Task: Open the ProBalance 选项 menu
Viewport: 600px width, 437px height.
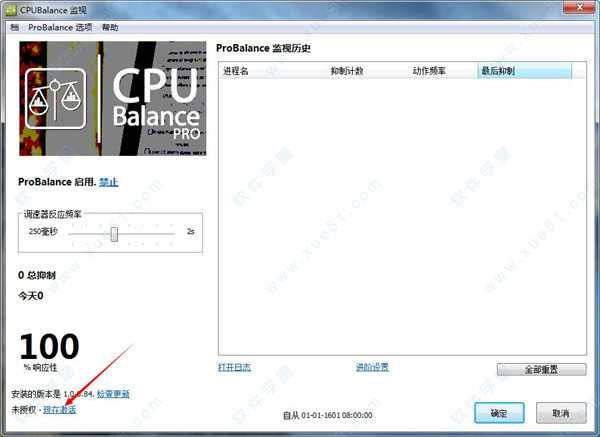Action: click(x=60, y=27)
